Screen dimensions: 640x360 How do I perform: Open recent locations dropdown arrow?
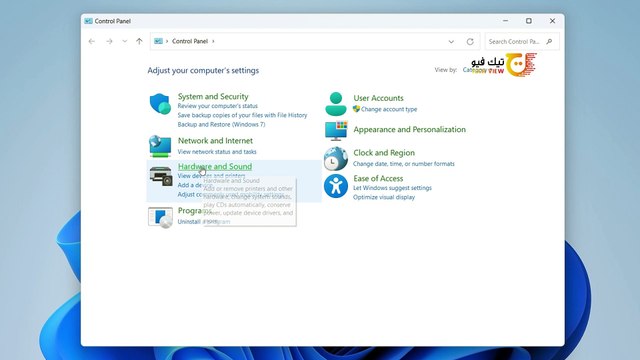point(124,41)
